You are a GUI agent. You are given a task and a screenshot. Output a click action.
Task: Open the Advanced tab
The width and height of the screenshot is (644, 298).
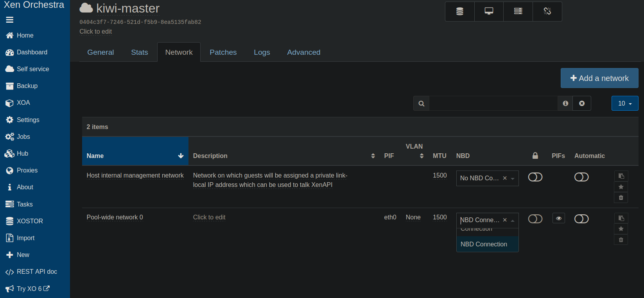click(x=304, y=52)
